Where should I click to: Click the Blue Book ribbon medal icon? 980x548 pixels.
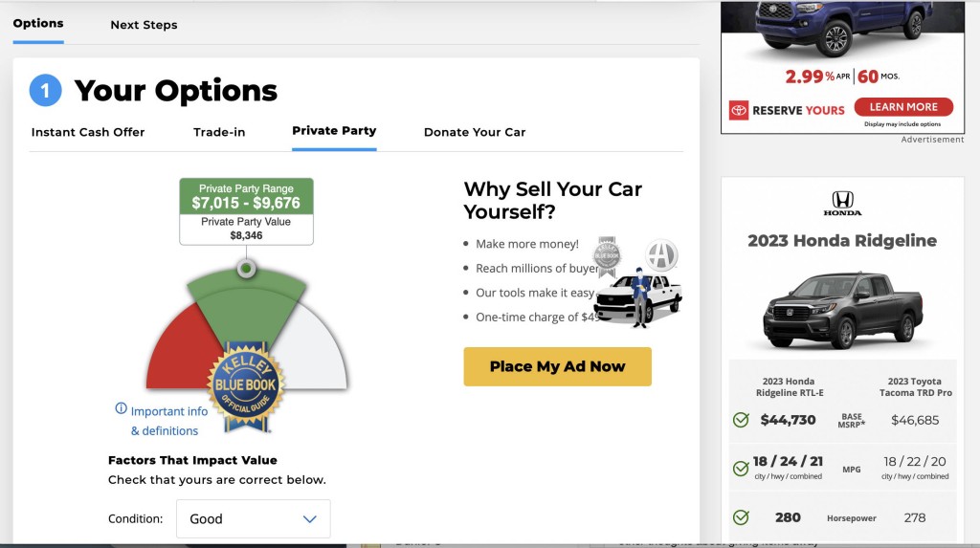pos(607,255)
